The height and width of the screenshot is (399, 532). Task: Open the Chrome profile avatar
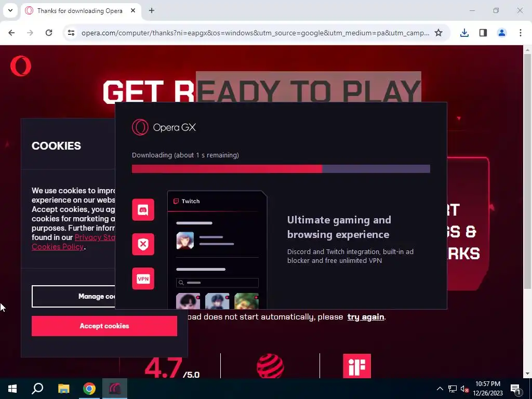click(502, 33)
